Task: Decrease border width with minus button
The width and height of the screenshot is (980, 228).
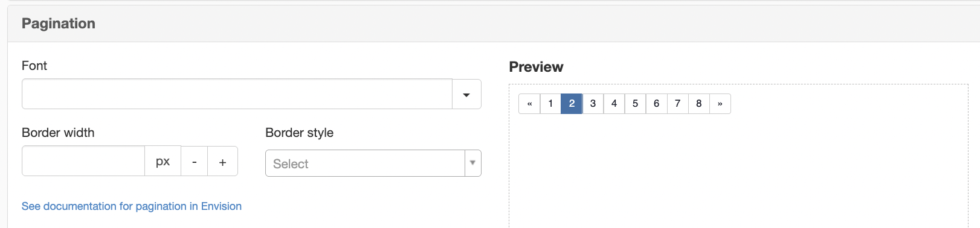Action: tap(195, 161)
